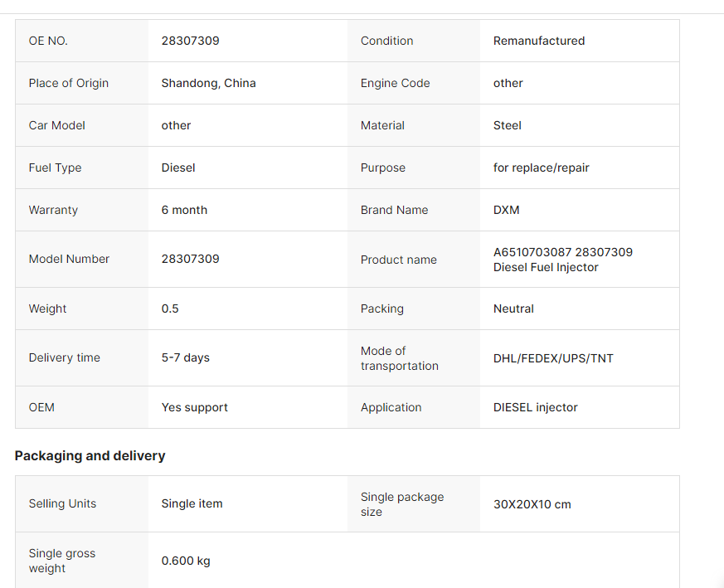Click the Packaging and delivery heading
724x588 pixels.
tap(90, 456)
